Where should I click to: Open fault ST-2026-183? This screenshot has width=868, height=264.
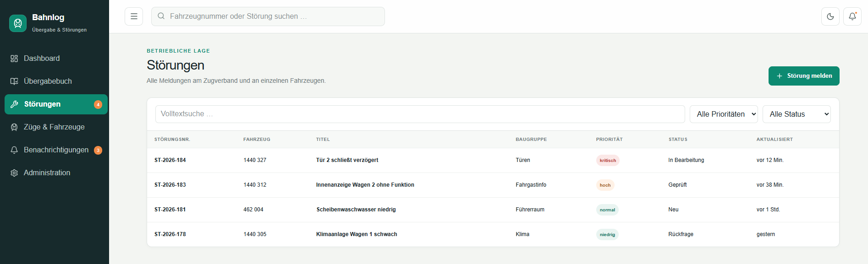[170, 185]
